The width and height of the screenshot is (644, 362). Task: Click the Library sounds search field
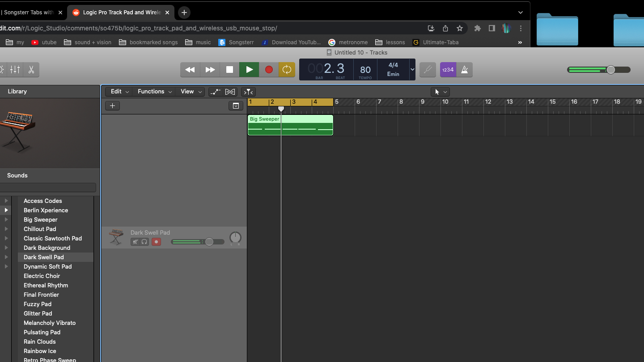point(48,188)
